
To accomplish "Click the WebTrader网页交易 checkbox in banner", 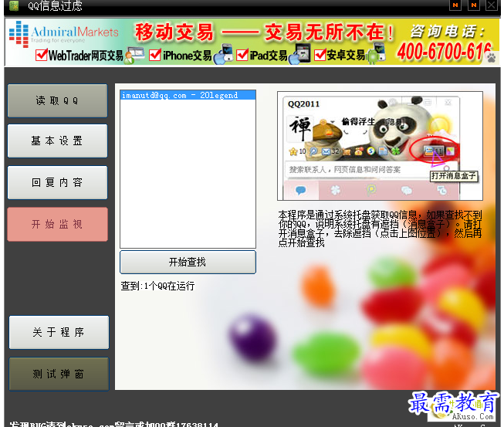I will click(x=42, y=55).
